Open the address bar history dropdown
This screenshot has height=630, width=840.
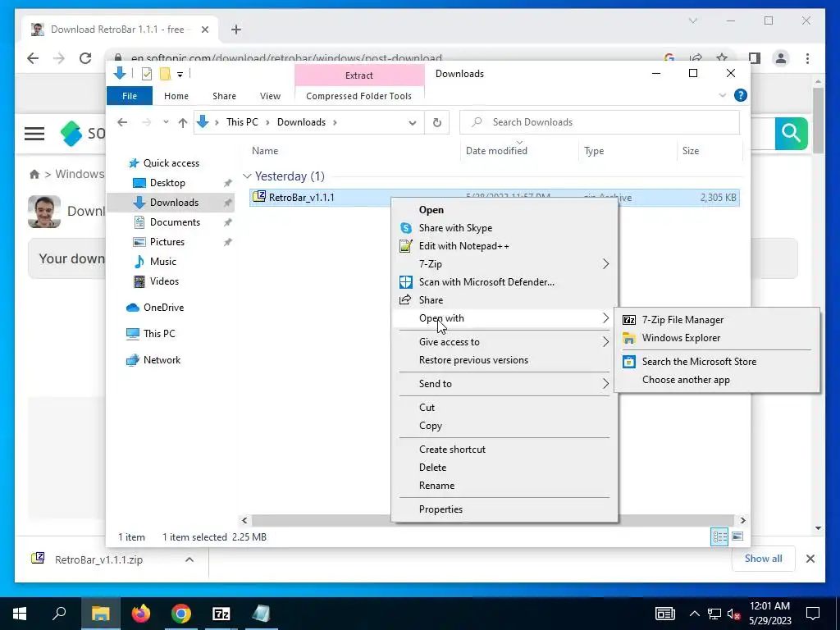(x=412, y=123)
